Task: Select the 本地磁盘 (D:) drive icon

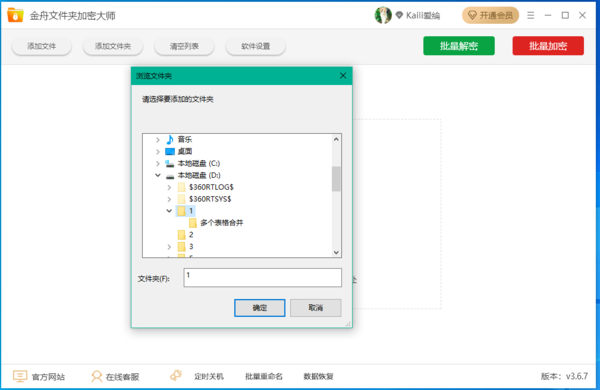Action: click(170, 176)
